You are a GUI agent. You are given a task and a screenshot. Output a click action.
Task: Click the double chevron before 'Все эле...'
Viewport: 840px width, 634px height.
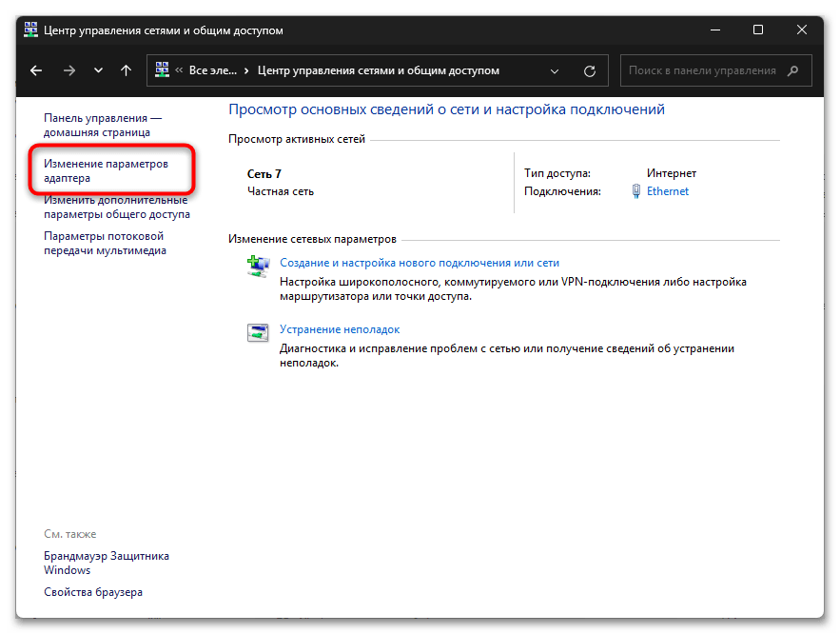(179, 70)
